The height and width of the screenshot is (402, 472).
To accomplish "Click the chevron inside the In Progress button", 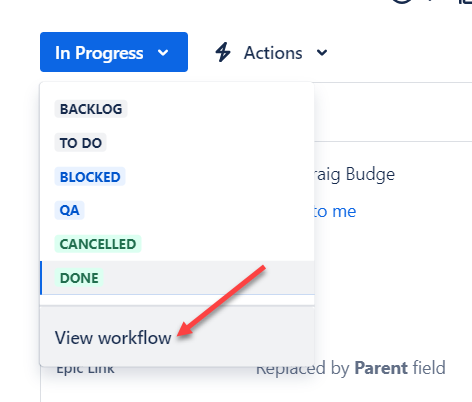I will click(163, 53).
